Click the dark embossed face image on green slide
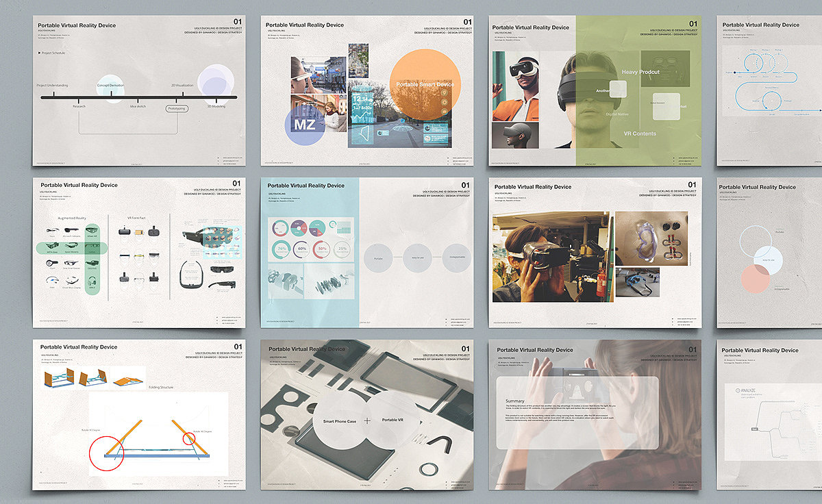822x504 pixels. tap(665, 68)
